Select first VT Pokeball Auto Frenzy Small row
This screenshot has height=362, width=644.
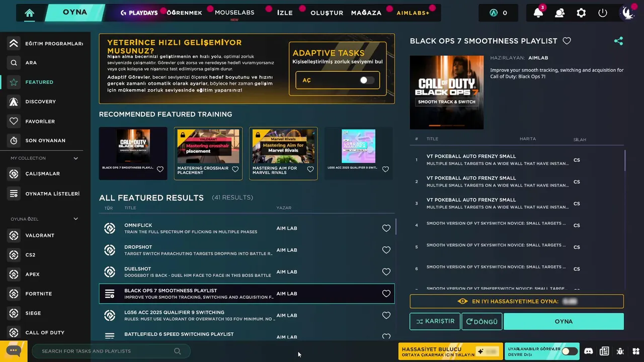click(x=517, y=160)
